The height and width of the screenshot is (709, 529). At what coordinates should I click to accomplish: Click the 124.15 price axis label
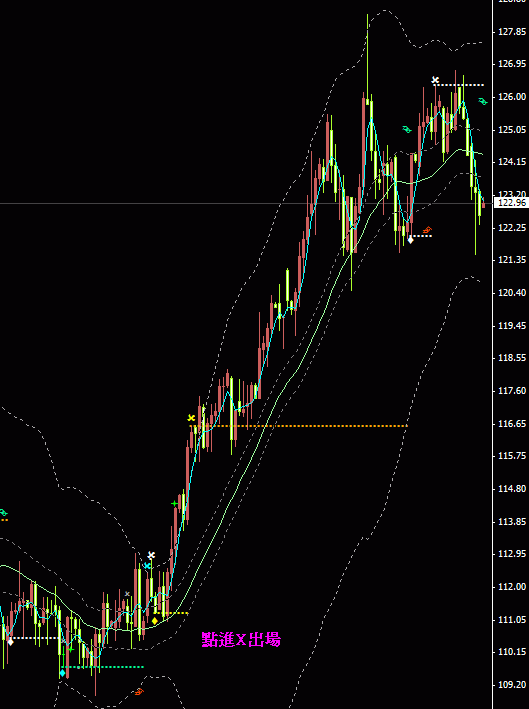[512, 162]
